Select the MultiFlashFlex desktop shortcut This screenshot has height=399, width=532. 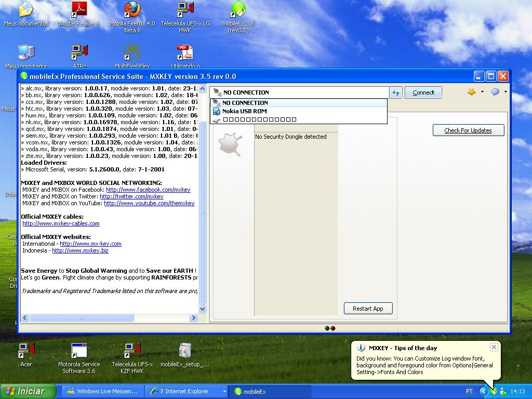pos(132,56)
